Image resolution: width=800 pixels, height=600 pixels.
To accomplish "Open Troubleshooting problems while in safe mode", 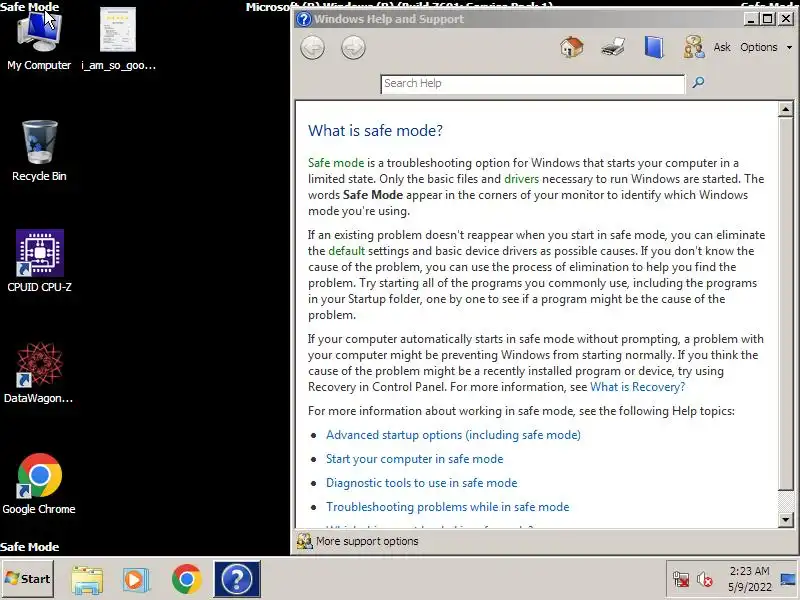I will pos(447,507).
